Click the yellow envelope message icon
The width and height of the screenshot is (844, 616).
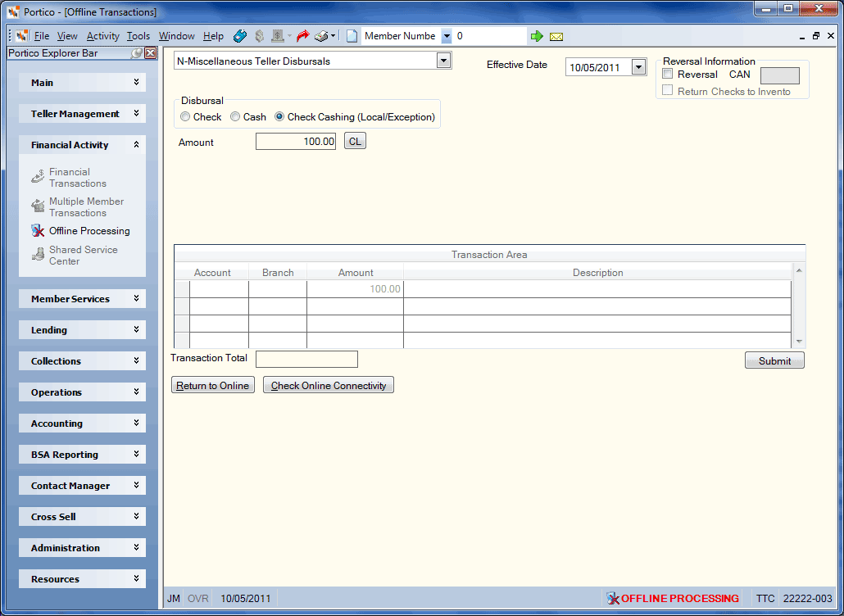556,37
